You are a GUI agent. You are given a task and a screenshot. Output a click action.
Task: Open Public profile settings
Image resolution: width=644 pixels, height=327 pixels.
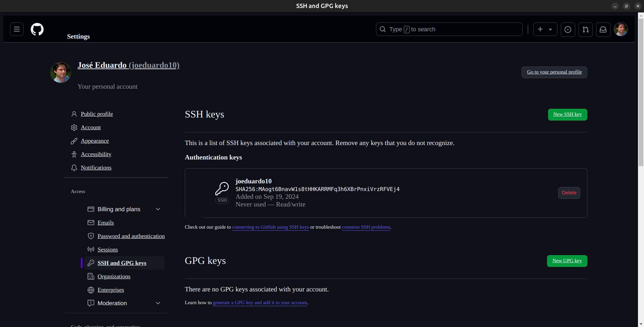pyautogui.click(x=97, y=114)
